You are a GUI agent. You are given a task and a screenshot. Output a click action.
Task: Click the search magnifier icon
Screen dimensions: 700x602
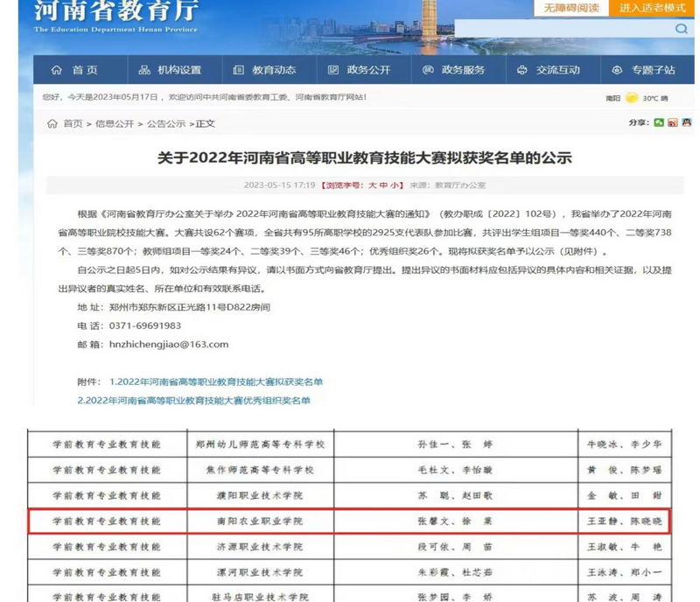682,29
